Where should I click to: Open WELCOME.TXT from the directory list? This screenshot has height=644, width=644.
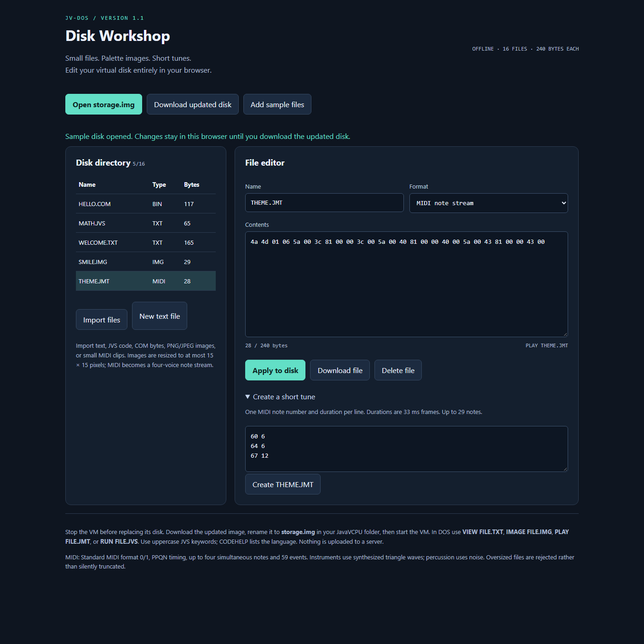point(146,242)
